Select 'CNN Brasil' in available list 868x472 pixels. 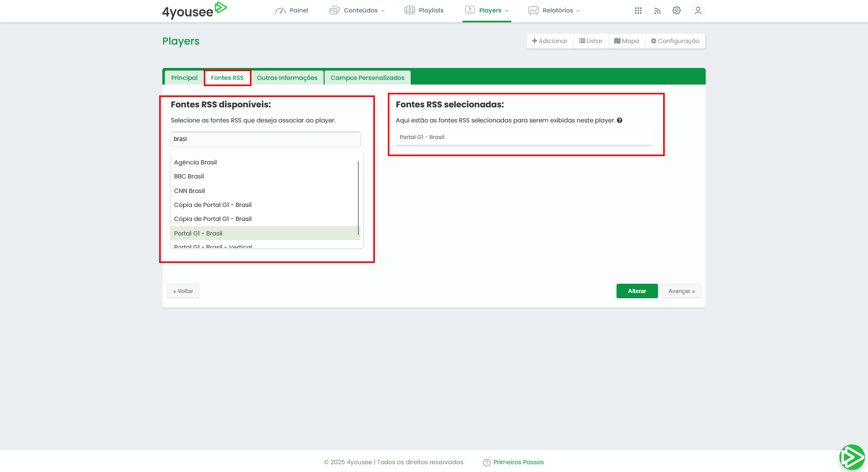tap(264, 191)
